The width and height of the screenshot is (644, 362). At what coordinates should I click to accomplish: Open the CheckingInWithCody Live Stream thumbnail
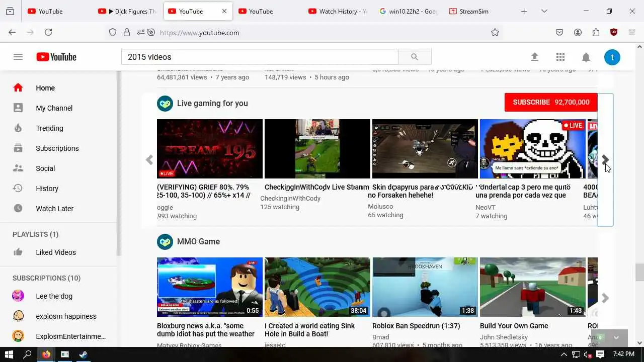pos(317,149)
